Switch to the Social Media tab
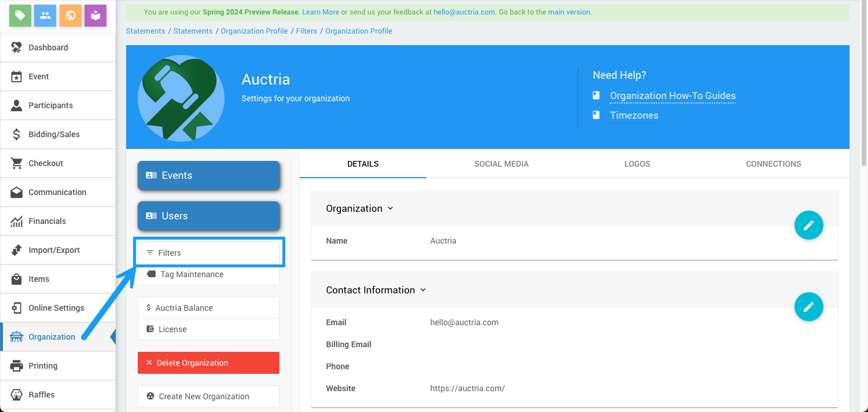Viewport: 868px width, 412px height. click(x=501, y=164)
